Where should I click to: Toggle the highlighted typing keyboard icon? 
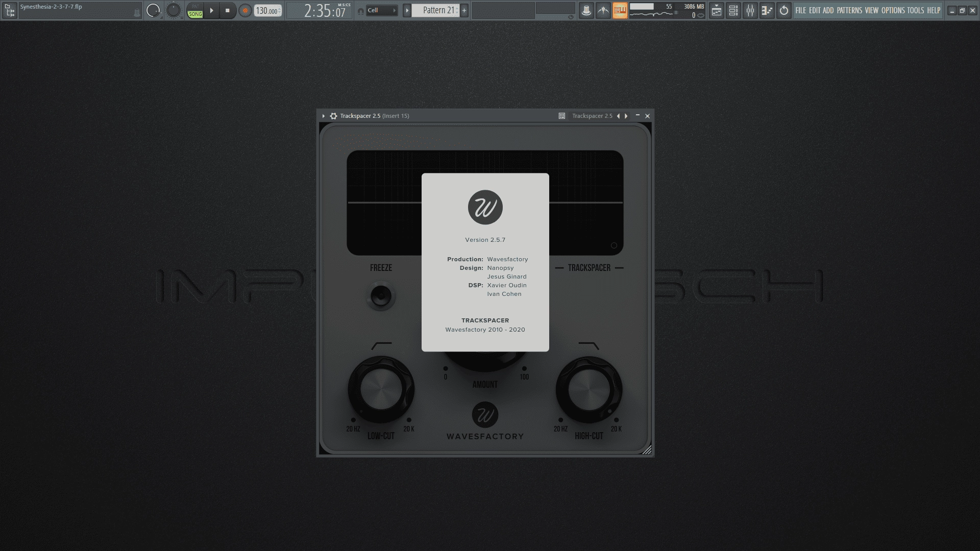(620, 10)
